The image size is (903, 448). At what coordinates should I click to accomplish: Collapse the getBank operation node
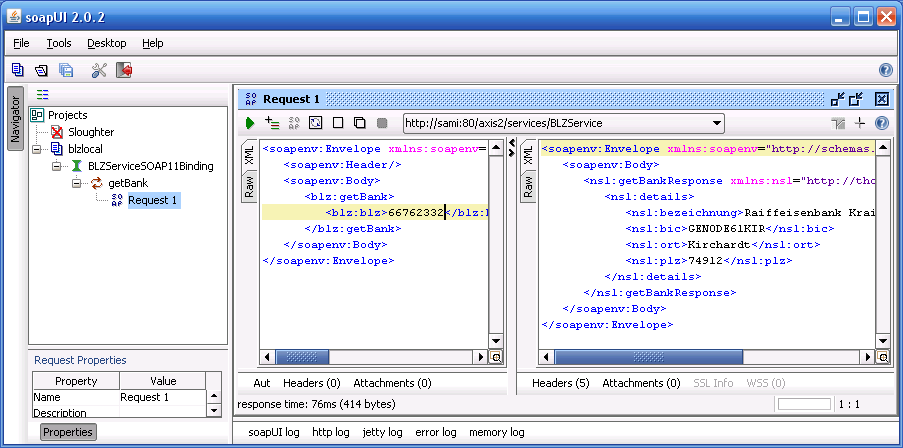pyautogui.click(x=77, y=184)
